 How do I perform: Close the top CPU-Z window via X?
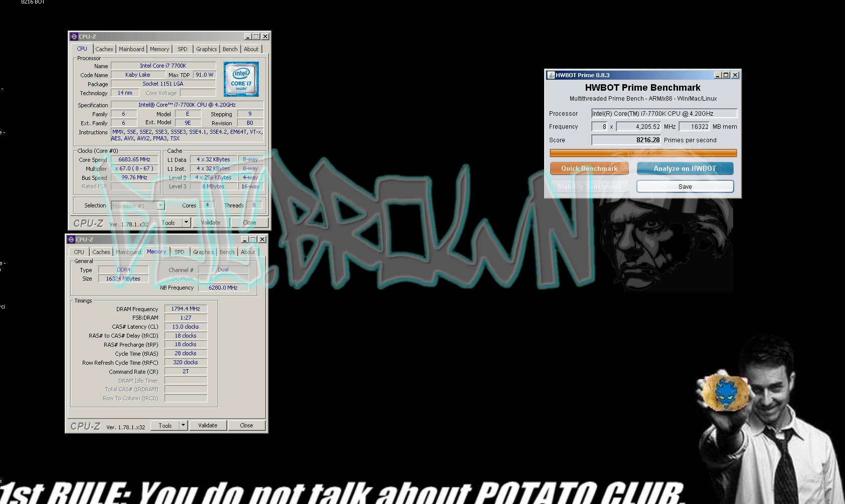265,37
